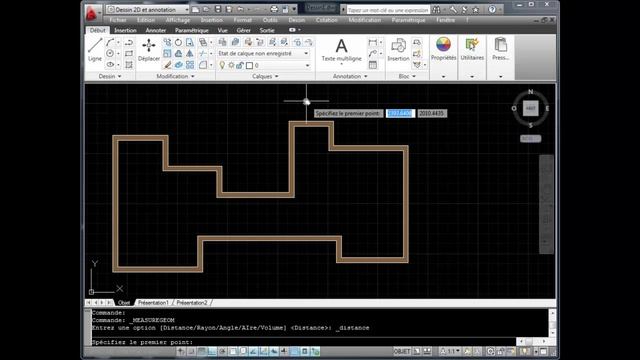Select the Déplacer move tool

point(149,50)
